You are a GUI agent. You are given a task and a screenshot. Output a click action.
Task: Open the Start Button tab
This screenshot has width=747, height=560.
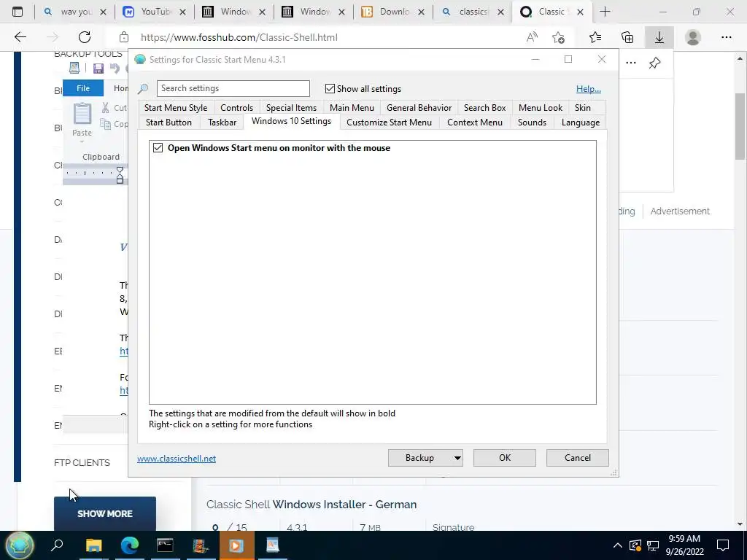click(169, 122)
